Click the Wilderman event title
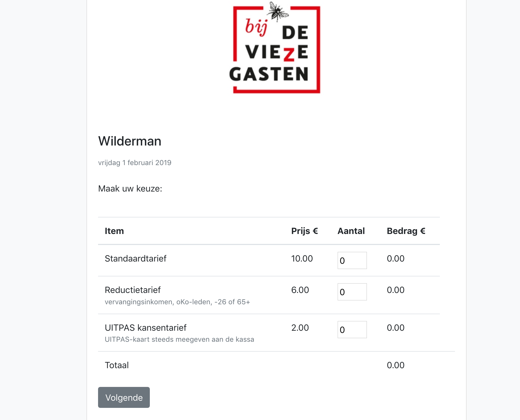520x420 pixels. [130, 141]
